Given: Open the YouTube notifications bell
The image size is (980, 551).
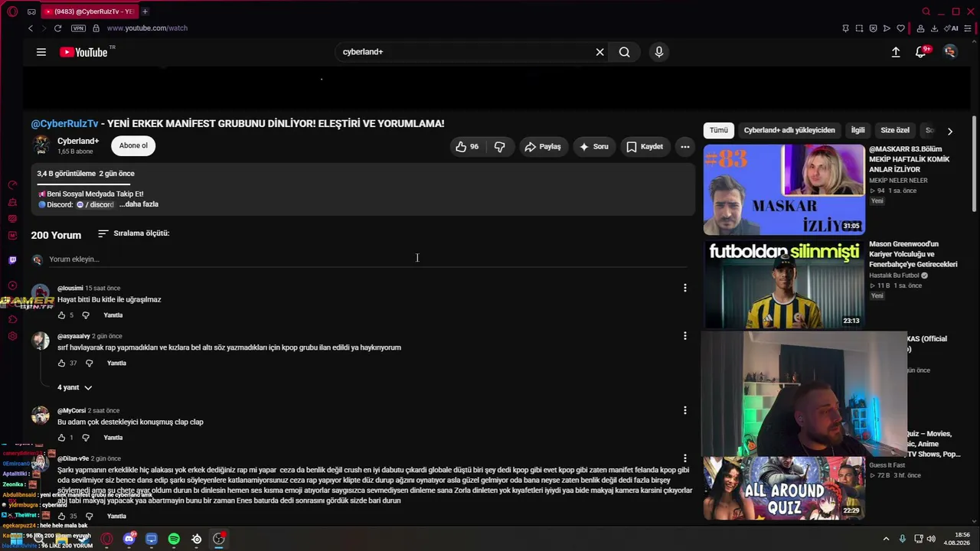Looking at the screenshot, I should point(922,52).
